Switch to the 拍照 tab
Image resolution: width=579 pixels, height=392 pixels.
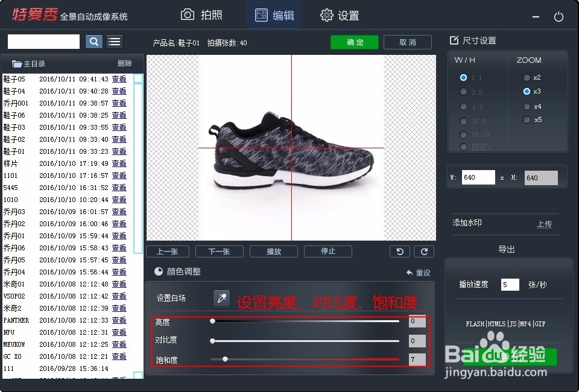201,15
